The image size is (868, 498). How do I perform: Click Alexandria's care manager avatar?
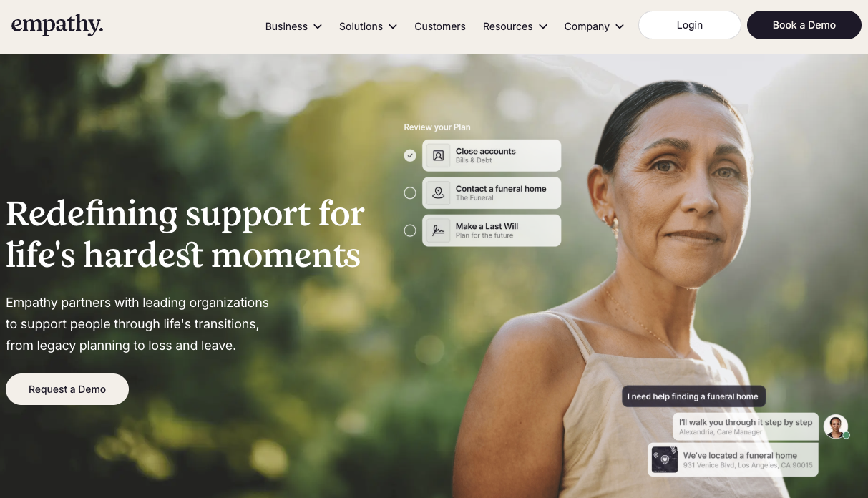click(x=835, y=426)
